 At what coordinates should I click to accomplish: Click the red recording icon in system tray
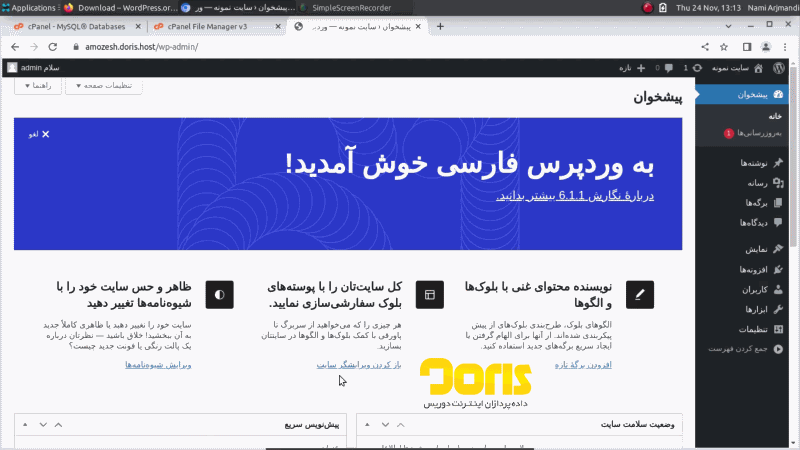click(647, 8)
